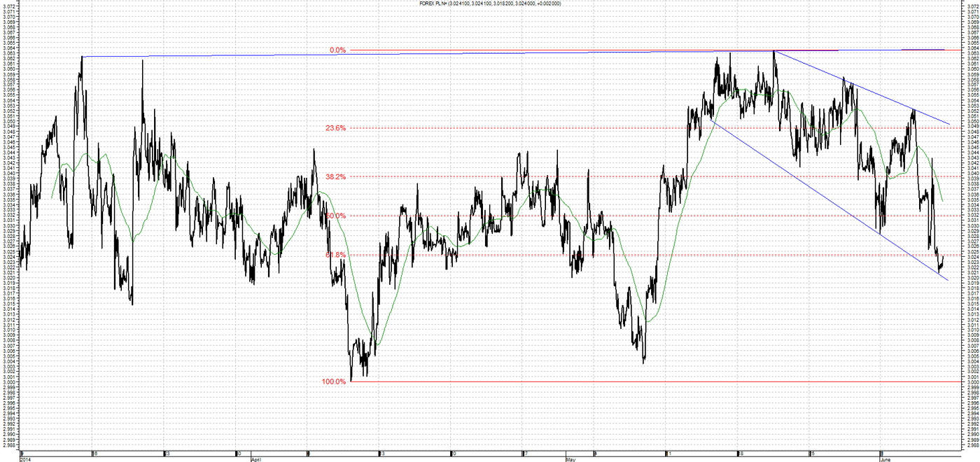This screenshot has width=980, height=462.
Task: Select the 50.0% Fibonacci retracement label
Action: tap(336, 216)
